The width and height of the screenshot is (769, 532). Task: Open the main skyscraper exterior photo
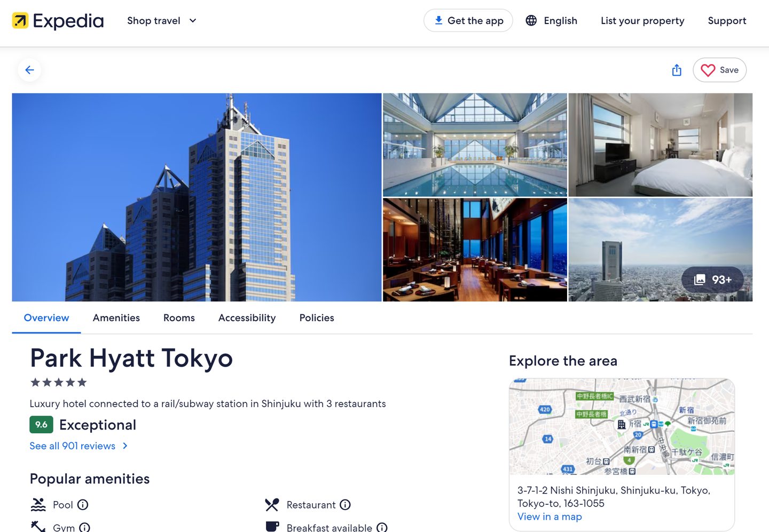point(197,197)
